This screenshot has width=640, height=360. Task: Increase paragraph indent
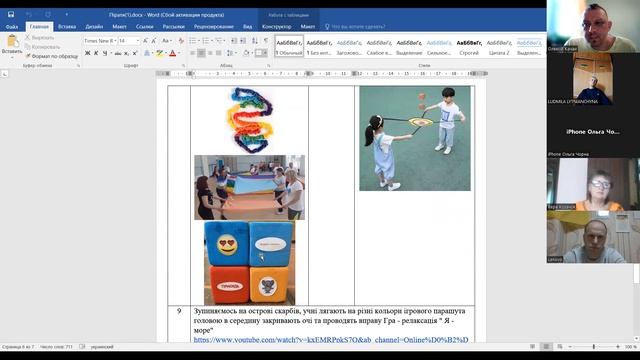[x=243, y=41]
